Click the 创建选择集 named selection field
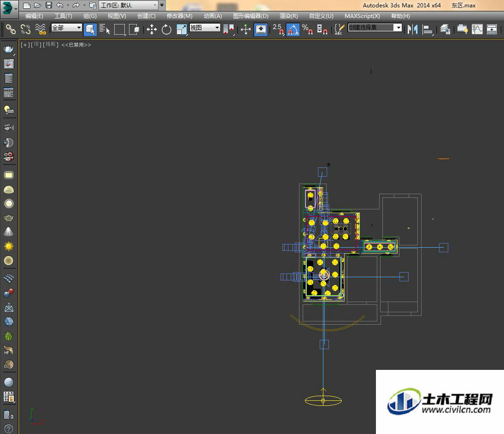This screenshot has width=504, height=434. point(371,28)
